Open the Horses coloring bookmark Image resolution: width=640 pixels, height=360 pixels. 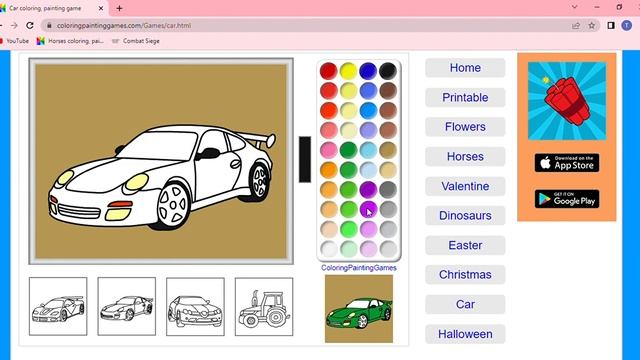tap(70, 41)
